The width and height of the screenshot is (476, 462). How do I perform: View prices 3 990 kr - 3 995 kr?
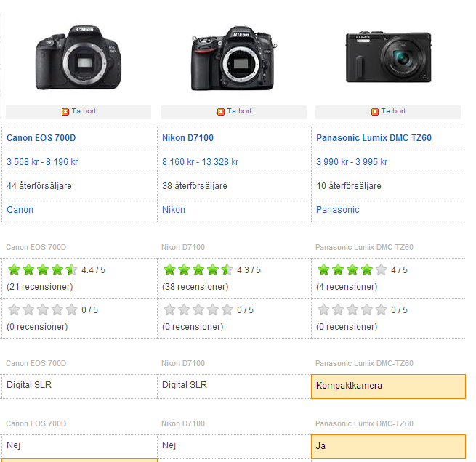[352, 162]
